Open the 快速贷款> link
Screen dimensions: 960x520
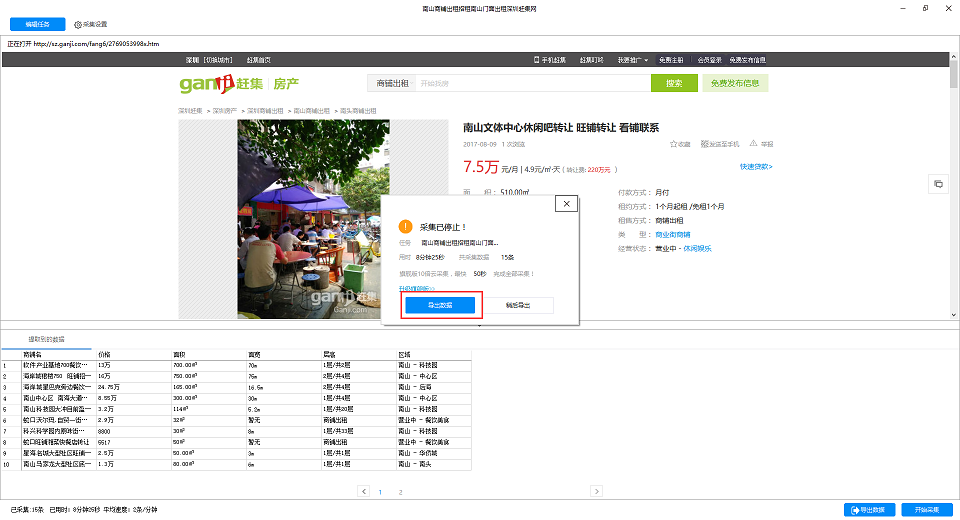tap(756, 167)
